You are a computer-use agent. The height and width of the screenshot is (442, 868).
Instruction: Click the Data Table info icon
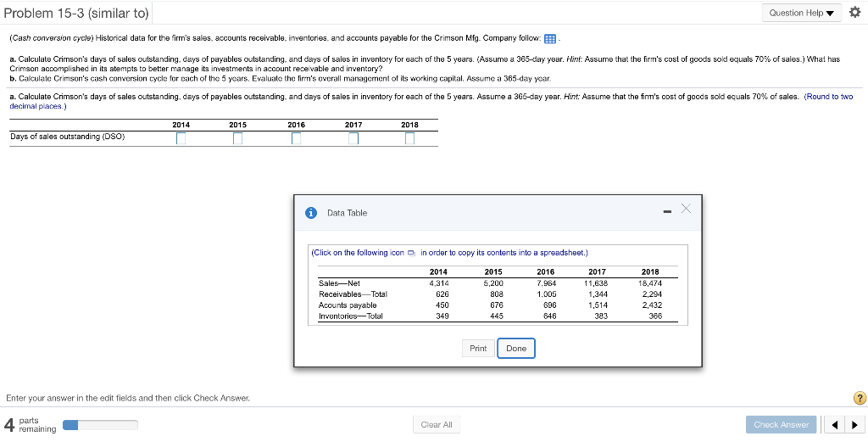pyautogui.click(x=312, y=213)
